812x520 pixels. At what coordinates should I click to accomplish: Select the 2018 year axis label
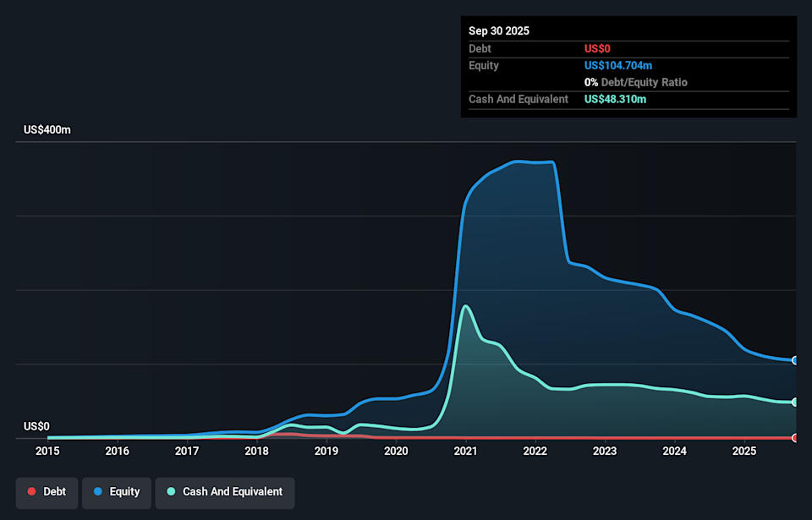(256, 452)
